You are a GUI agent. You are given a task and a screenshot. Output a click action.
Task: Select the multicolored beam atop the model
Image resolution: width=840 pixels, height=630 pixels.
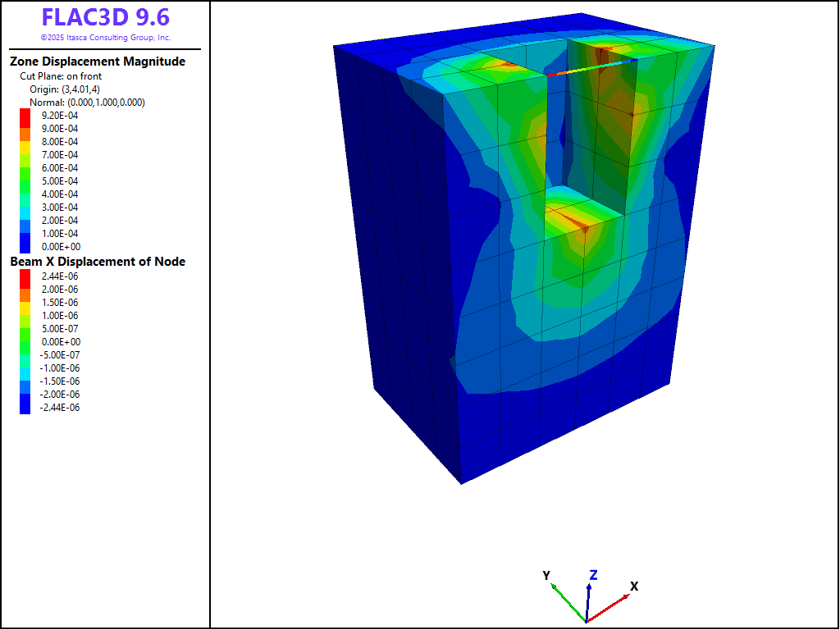[592, 67]
